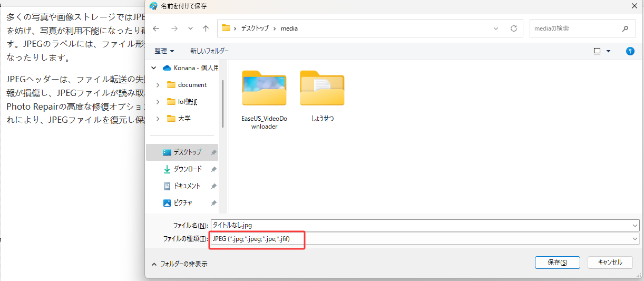Click the download arrow icon for ダウンロード
Screen dimensions: 644x281
tap(167, 169)
